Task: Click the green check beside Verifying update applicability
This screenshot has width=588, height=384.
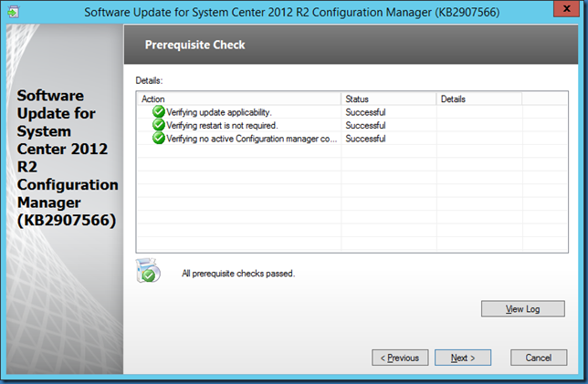Action: point(159,112)
